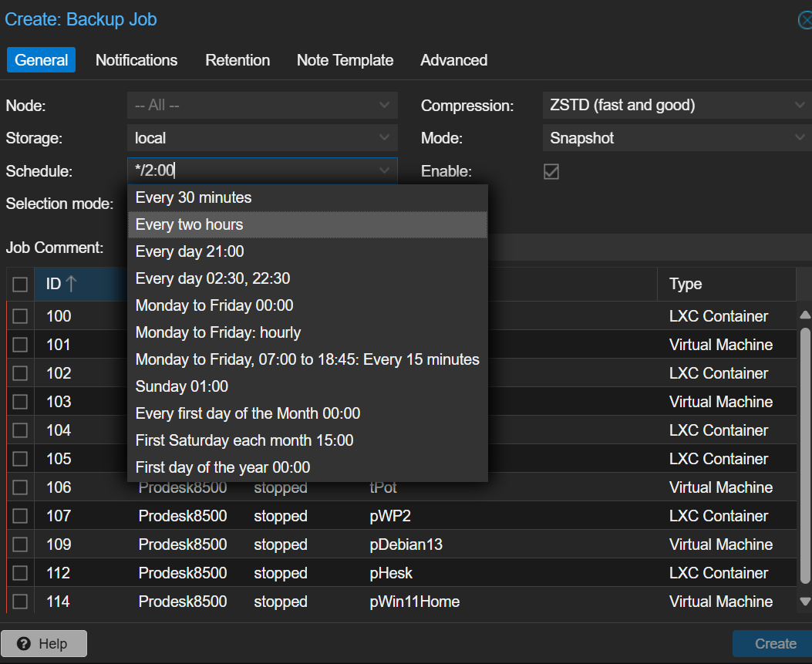Select the checkbox for ID 107
This screenshot has width=812, height=664.
click(20, 516)
